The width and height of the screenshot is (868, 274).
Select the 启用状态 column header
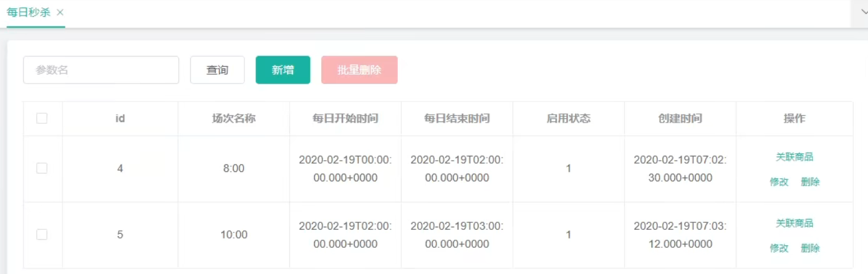coord(569,118)
